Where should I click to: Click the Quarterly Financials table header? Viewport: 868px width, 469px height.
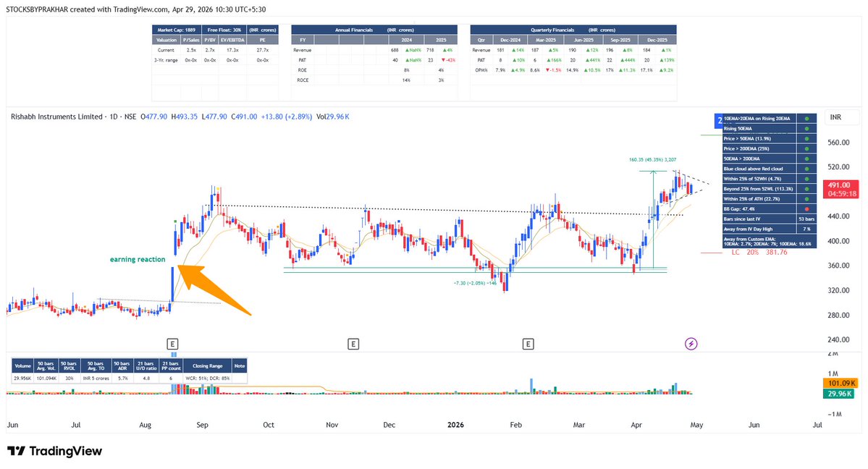[573, 30]
